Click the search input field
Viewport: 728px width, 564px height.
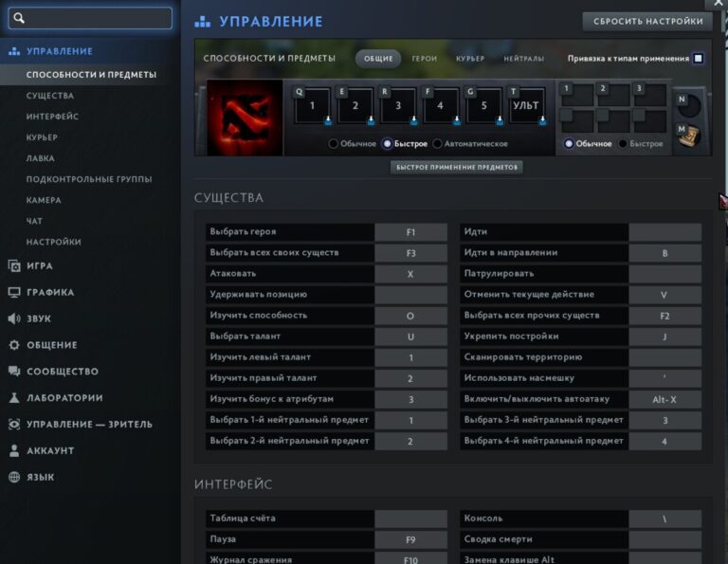(90, 18)
